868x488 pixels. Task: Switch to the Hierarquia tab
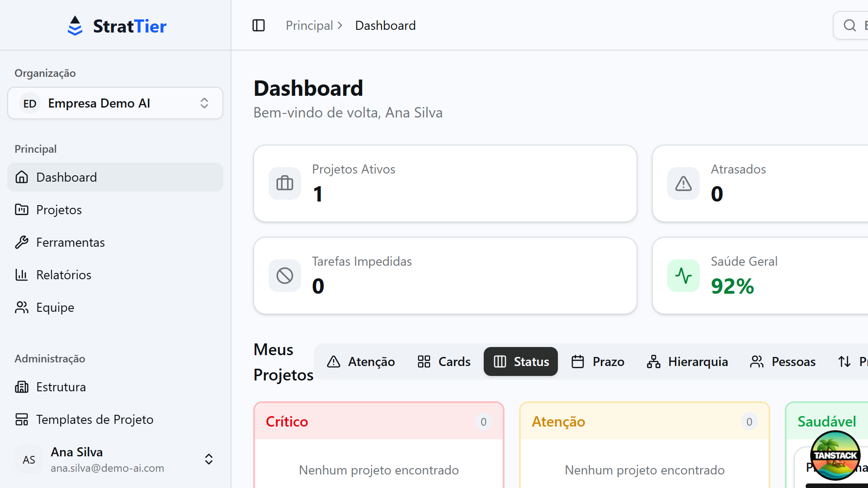click(687, 361)
